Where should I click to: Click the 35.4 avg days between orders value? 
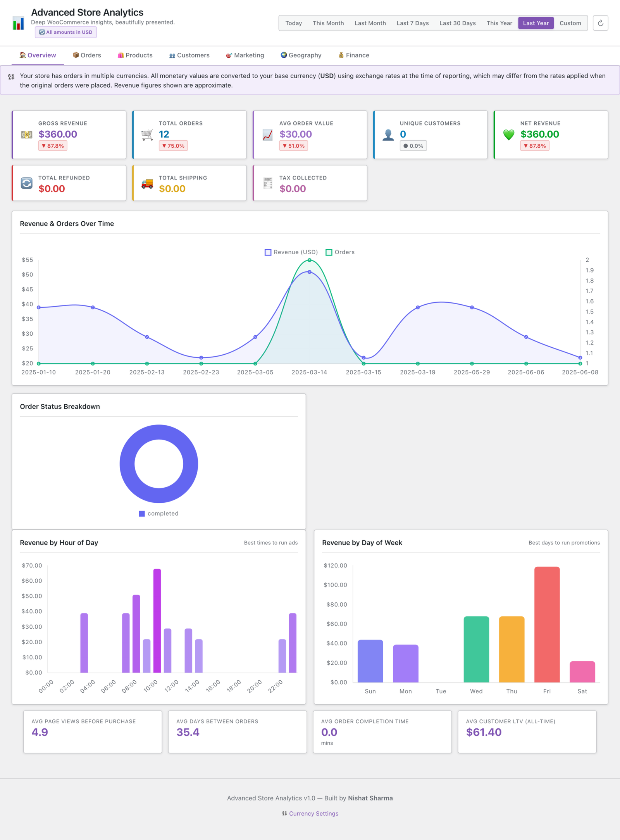[x=188, y=732]
